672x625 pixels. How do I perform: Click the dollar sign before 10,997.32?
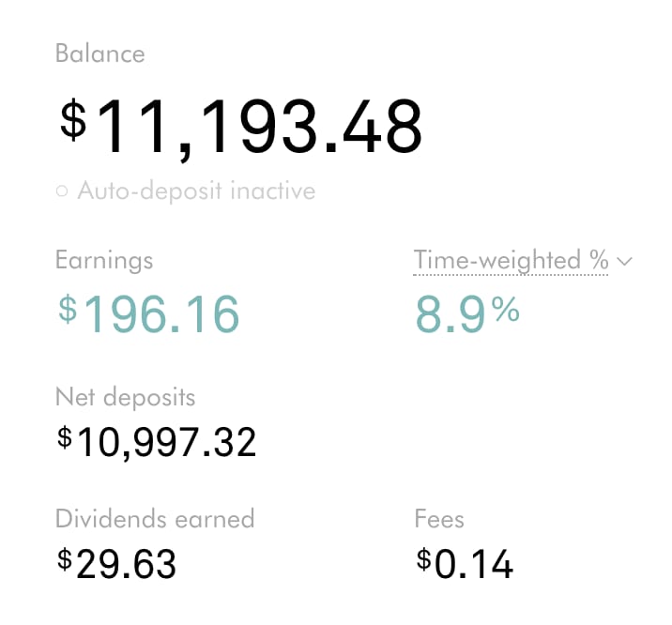click(65, 437)
